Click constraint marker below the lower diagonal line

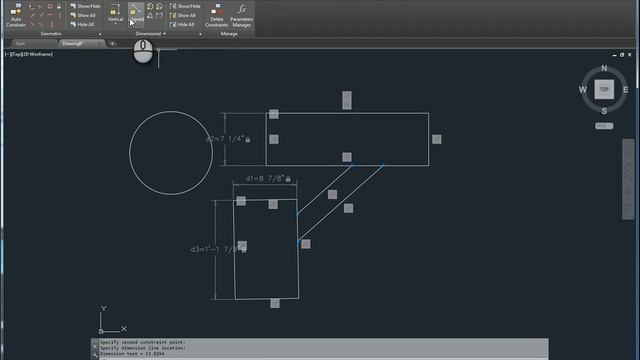[x=348, y=208]
